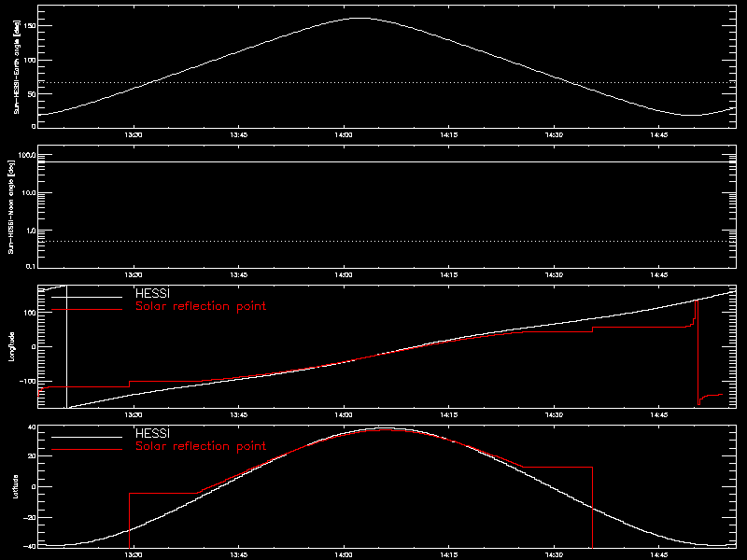747x560 pixels.
Task: Click '13:45' time label under Latitude plot
Action: (239, 555)
